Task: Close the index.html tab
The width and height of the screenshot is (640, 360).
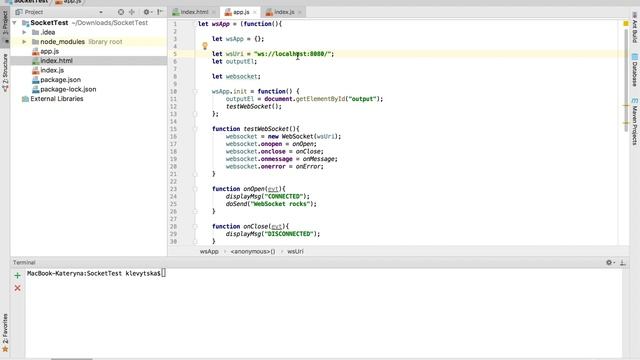Action: pyautogui.click(x=213, y=12)
